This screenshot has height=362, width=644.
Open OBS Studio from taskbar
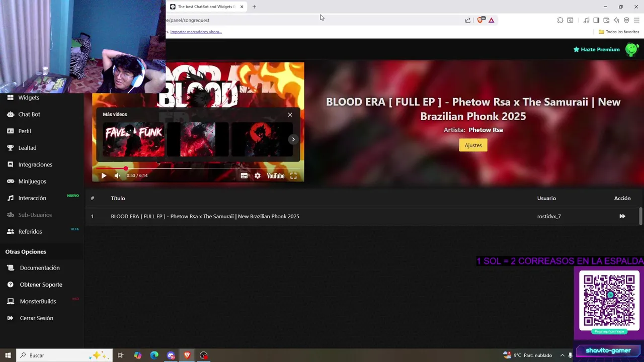(x=204, y=355)
